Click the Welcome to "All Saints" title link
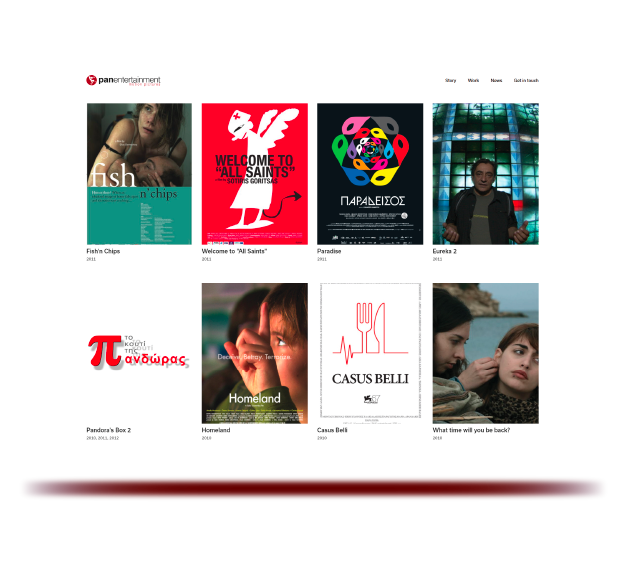Viewport: 631px width, 572px height. (234, 251)
